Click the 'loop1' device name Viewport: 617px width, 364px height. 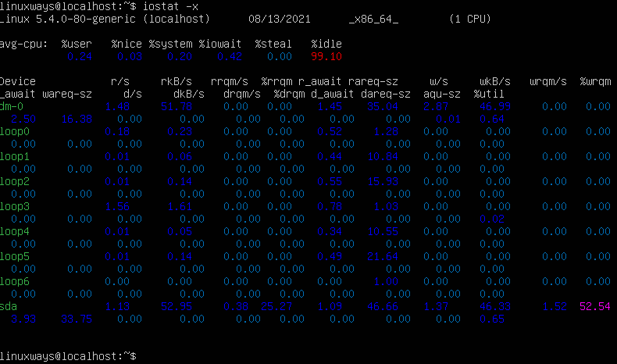(x=15, y=157)
